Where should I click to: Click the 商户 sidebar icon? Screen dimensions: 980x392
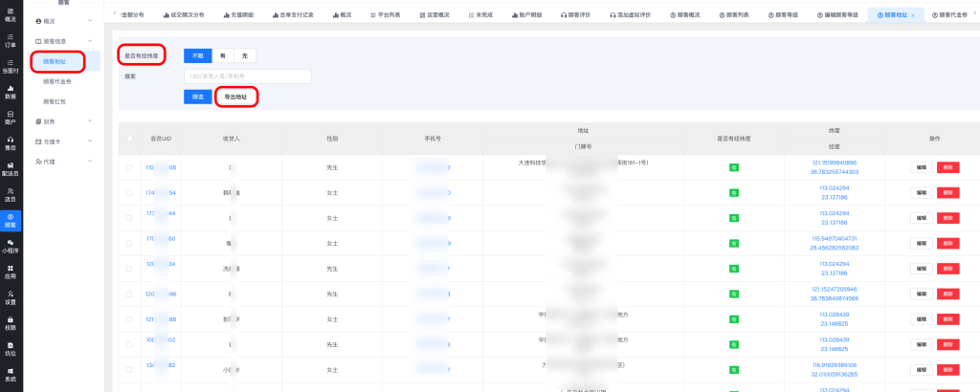pyautogui.click(x=10, y=118)
